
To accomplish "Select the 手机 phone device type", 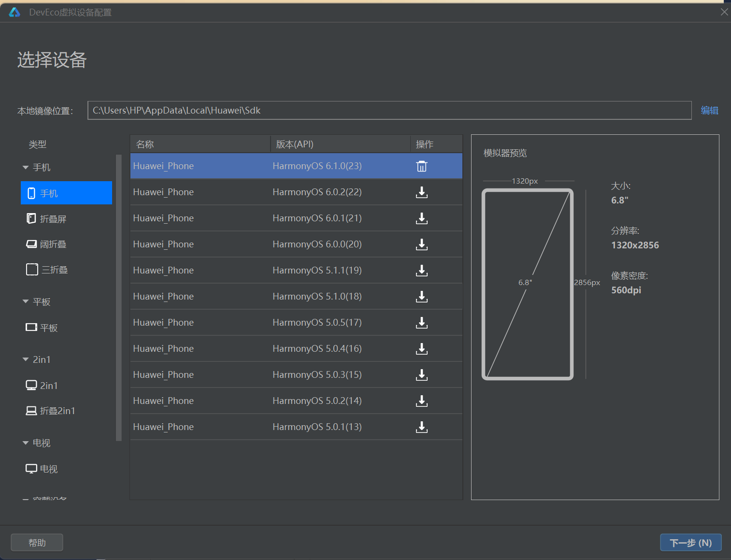I will [x=67, y=193].
